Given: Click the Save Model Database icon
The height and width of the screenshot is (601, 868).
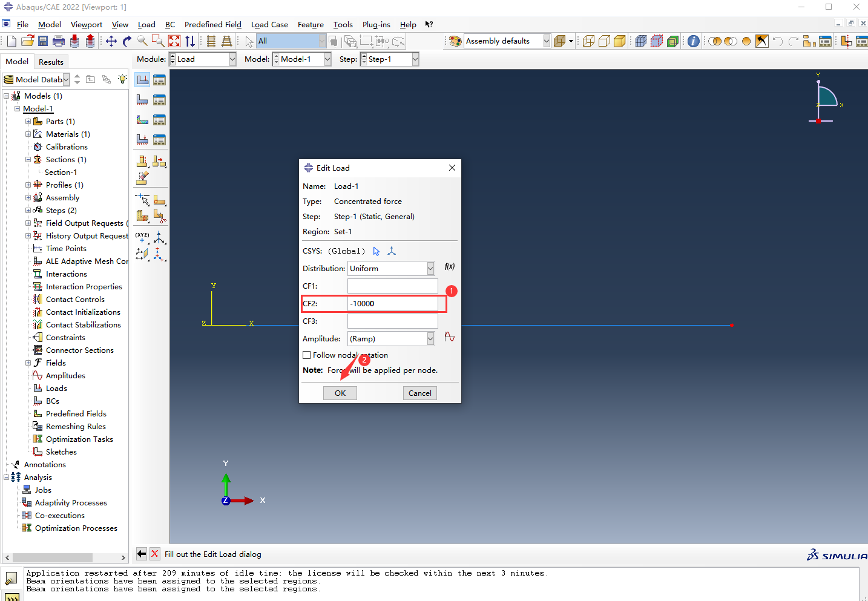Looking at the screenshot, I should 43,41.
